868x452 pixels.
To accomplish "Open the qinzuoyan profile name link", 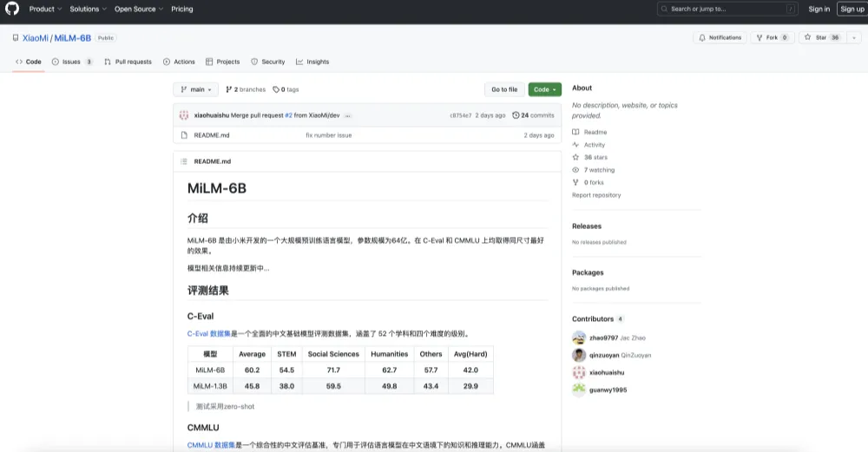I will (x=604, y=355).
